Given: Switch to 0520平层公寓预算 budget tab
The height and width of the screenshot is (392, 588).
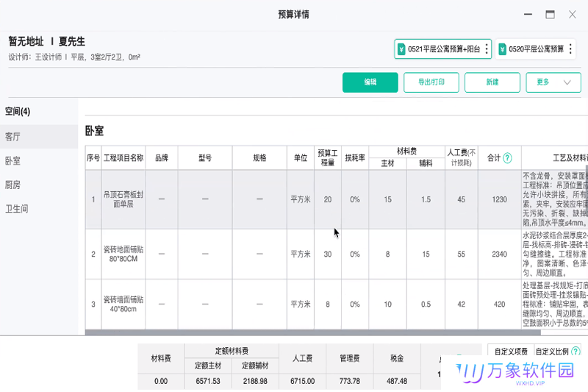Looking at the screenshot, I should point(536,49).
